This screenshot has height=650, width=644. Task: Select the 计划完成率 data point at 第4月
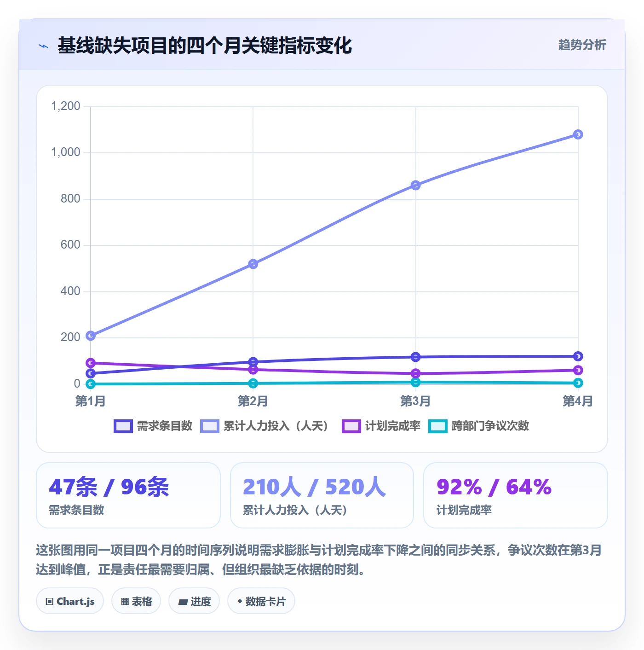(578, 370)
